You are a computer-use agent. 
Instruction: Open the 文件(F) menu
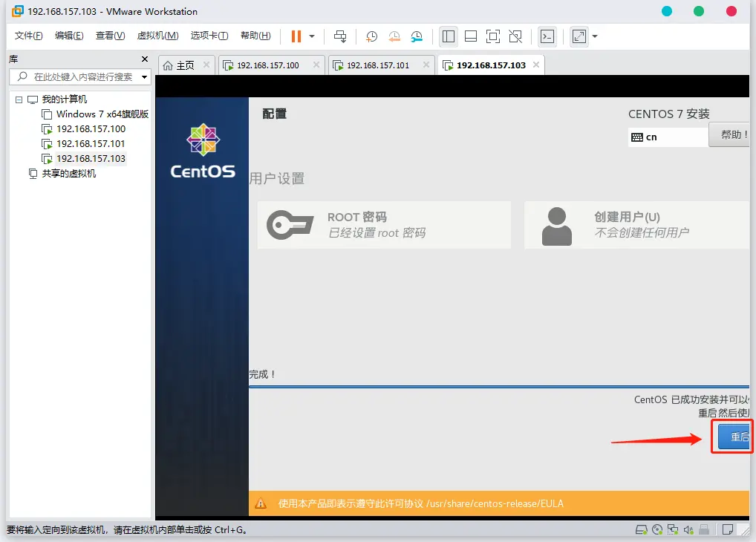28,36
